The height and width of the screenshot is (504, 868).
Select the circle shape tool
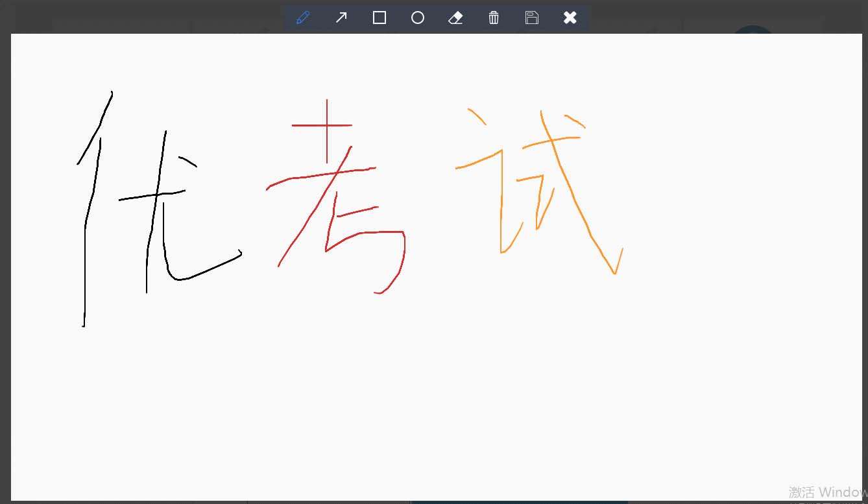pos(417,18)
